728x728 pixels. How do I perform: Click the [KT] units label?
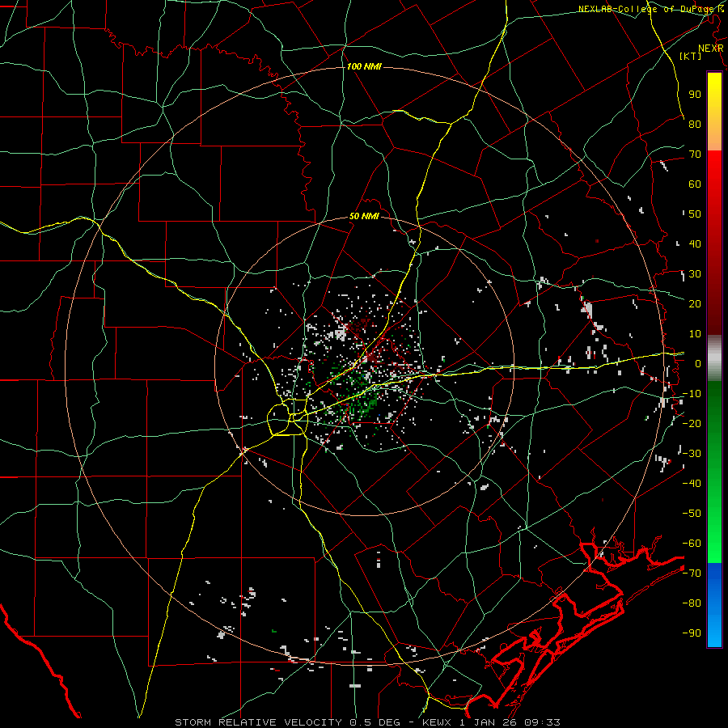point(691,56)
